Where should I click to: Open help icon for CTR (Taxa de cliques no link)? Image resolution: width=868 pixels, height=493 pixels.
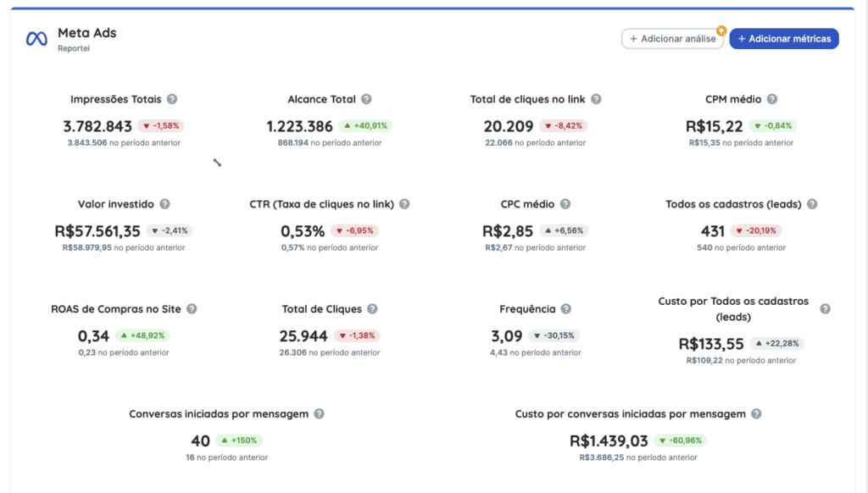404,204
